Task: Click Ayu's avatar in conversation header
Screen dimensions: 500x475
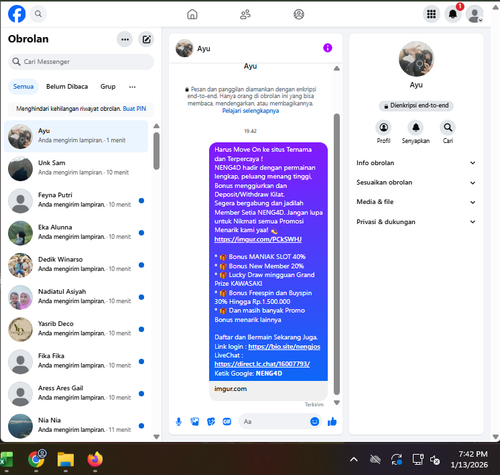Action: click(x=184, y=48)
